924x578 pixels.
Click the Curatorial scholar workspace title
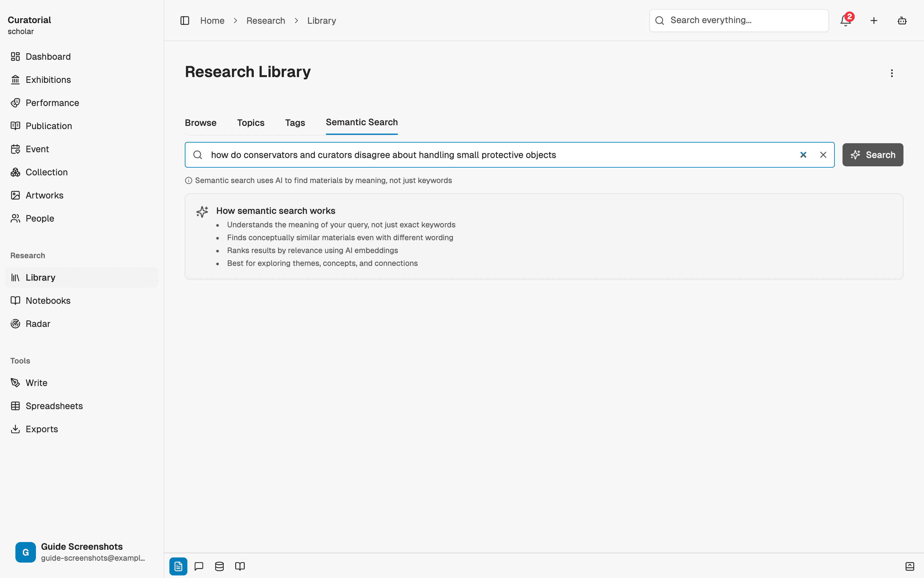click(30, 25)
